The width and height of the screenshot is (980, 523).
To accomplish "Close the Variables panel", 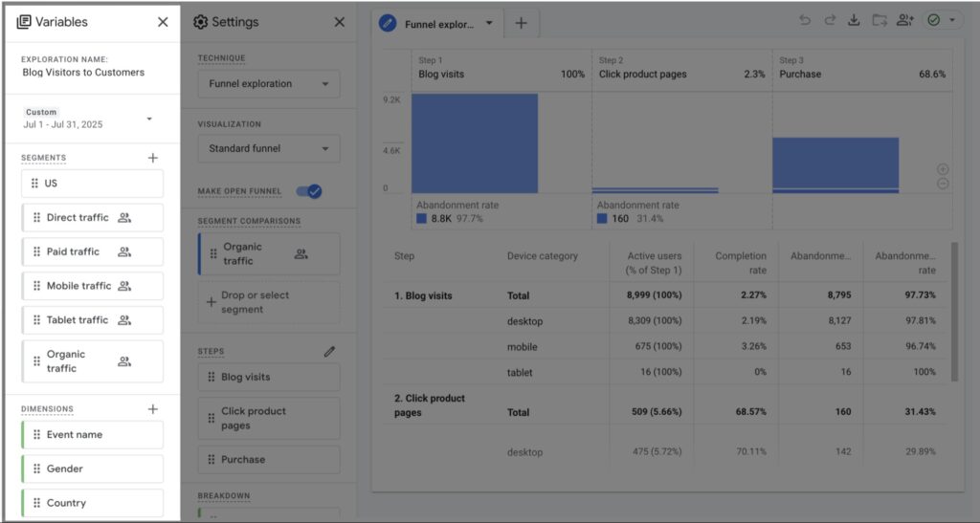I will coord(163,22).
